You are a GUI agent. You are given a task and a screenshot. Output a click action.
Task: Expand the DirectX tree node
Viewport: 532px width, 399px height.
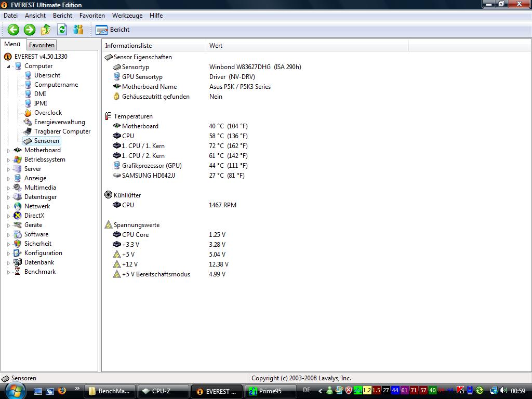[x=9, y=216]
